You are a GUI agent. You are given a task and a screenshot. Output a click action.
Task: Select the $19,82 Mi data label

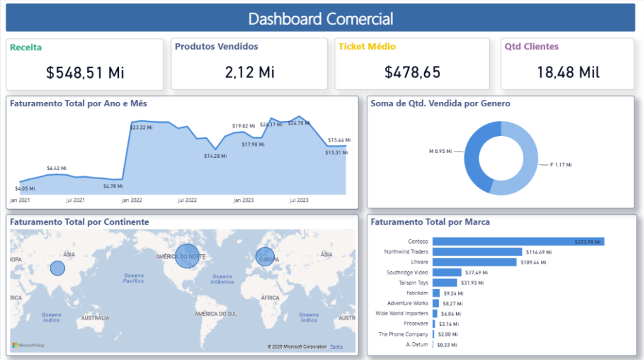243,126
